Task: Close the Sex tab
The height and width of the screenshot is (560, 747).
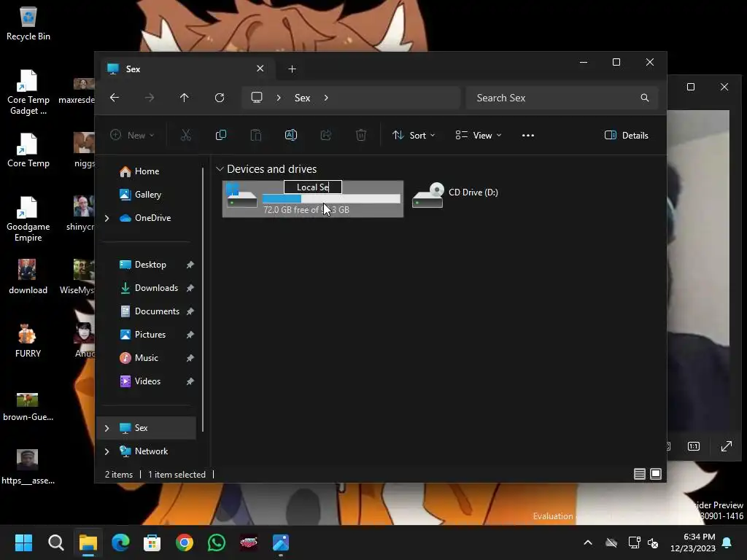Action: pyautogui.click(x=260, y=69)
